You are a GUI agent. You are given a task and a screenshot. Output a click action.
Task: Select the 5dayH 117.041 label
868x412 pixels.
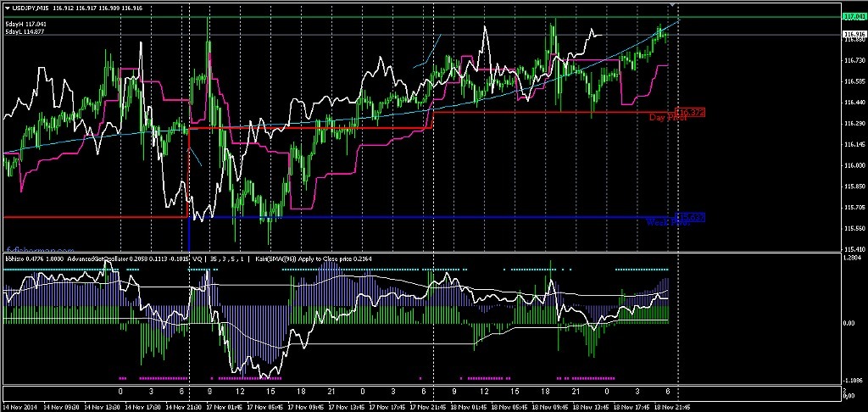25,24
